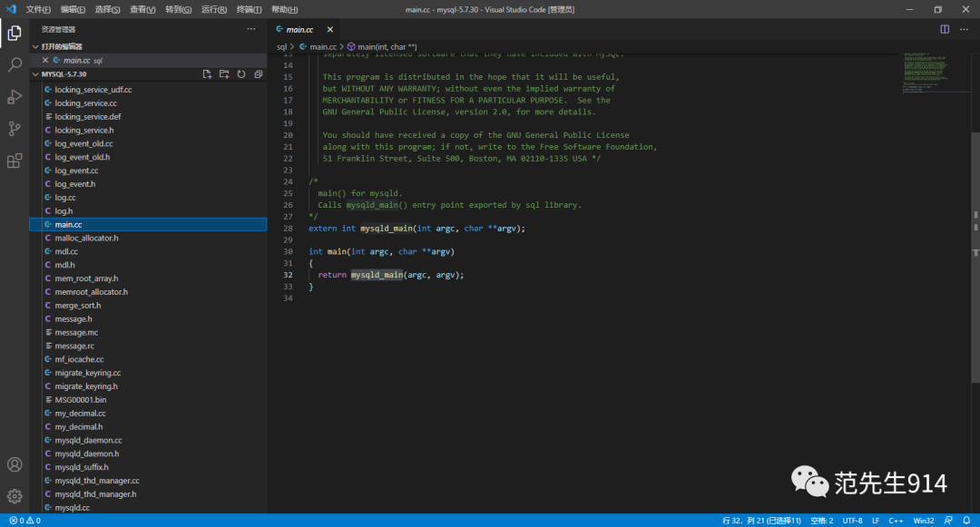This screenshot has height=527, width=980.
Task: Collapse all folders in explorer
Action: [258, 73]
